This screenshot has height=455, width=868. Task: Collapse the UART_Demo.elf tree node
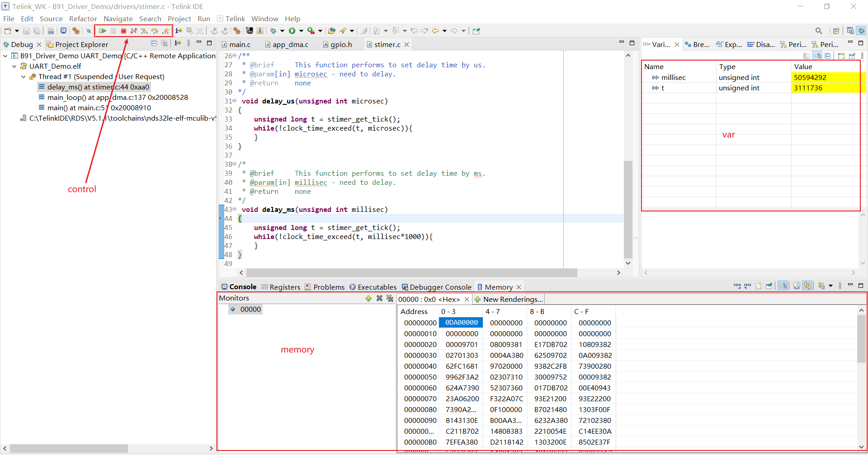[14, 66]
